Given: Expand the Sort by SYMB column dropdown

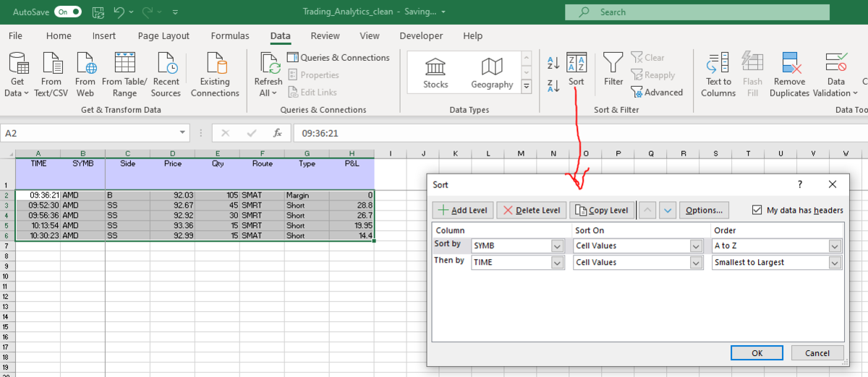Looking at the screenshot, I should click(556, 246).
